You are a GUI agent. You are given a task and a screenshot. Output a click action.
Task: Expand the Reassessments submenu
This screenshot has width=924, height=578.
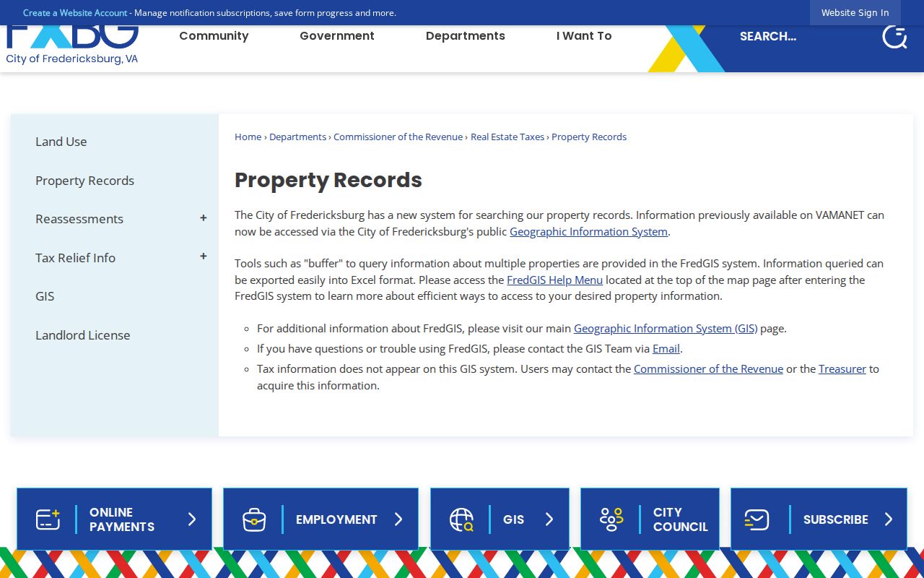point(204,218)
